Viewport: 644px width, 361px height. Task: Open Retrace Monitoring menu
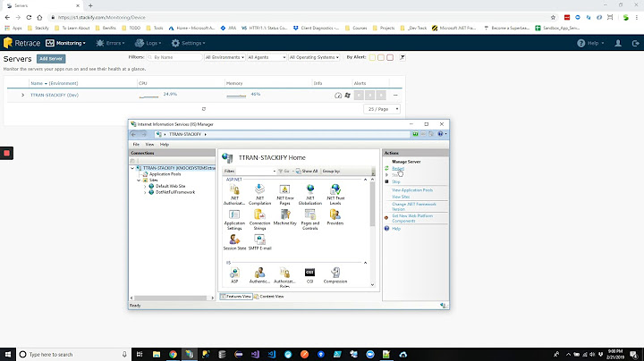point(65,43)
